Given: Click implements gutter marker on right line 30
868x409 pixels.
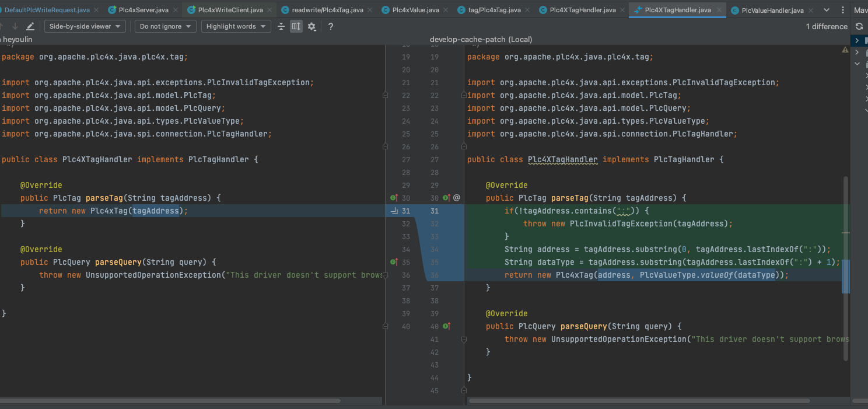Looking at the screenshot, I should click(447, 198).
